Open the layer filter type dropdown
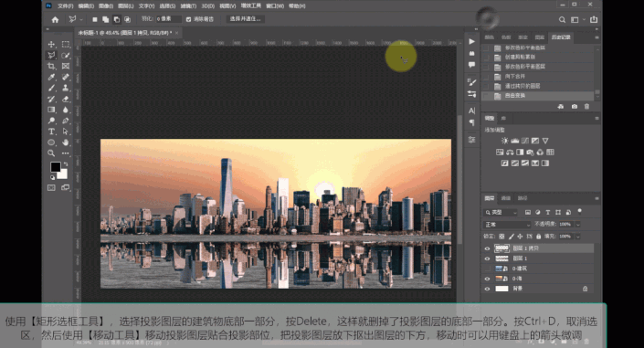This screenshot has width=644, height=348. click(501, 213)
